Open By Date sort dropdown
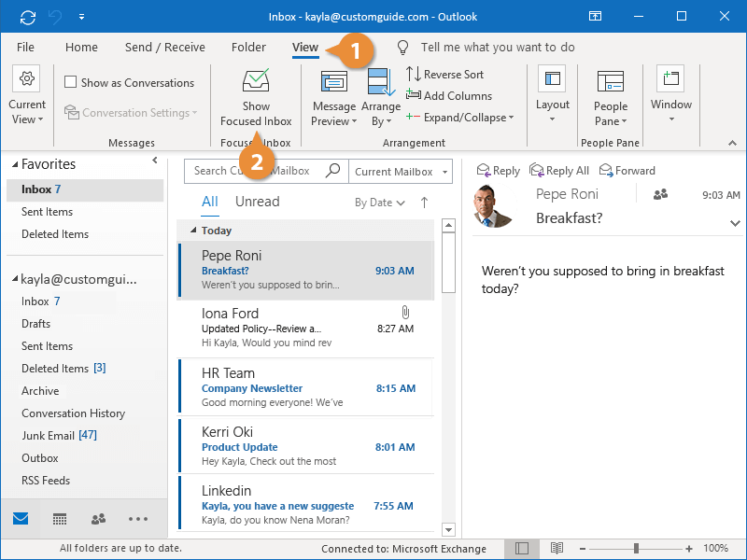 pyautogui.click(x=380, y=203)
